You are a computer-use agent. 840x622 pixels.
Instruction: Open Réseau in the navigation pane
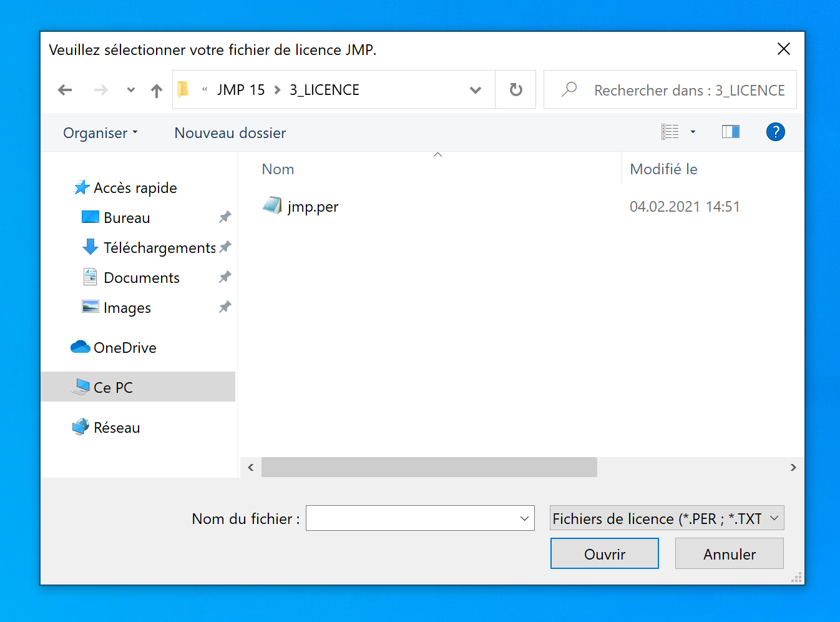[117, 428]
